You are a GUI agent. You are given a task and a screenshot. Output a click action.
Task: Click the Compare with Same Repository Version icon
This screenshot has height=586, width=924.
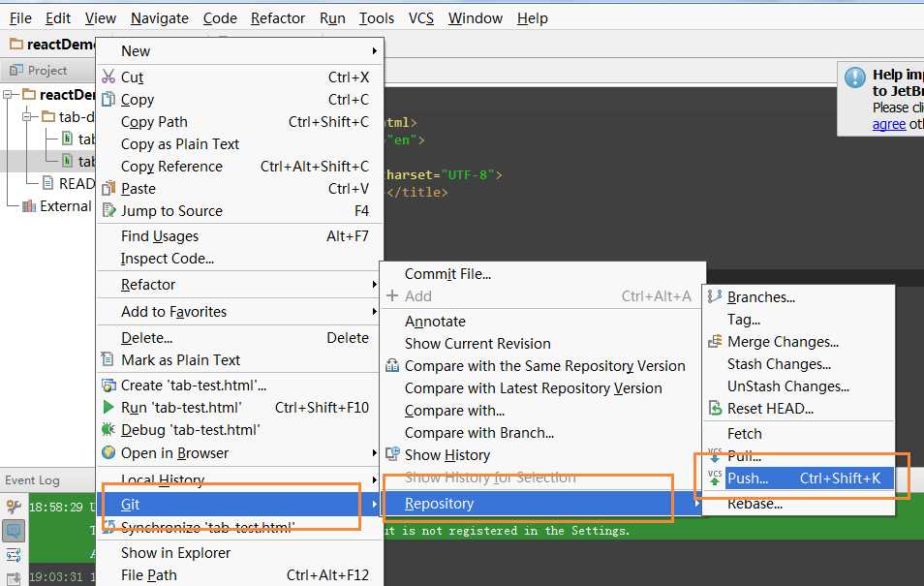(392, 365)
